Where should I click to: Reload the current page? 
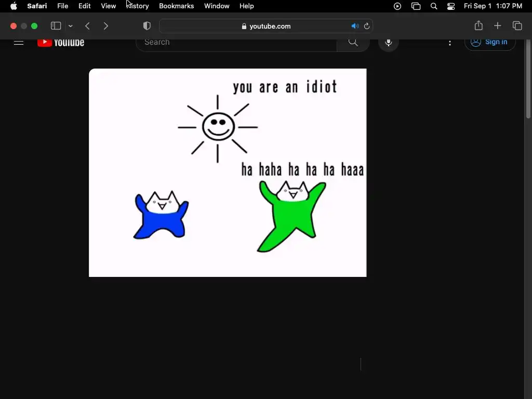click(x=367, y=26)
